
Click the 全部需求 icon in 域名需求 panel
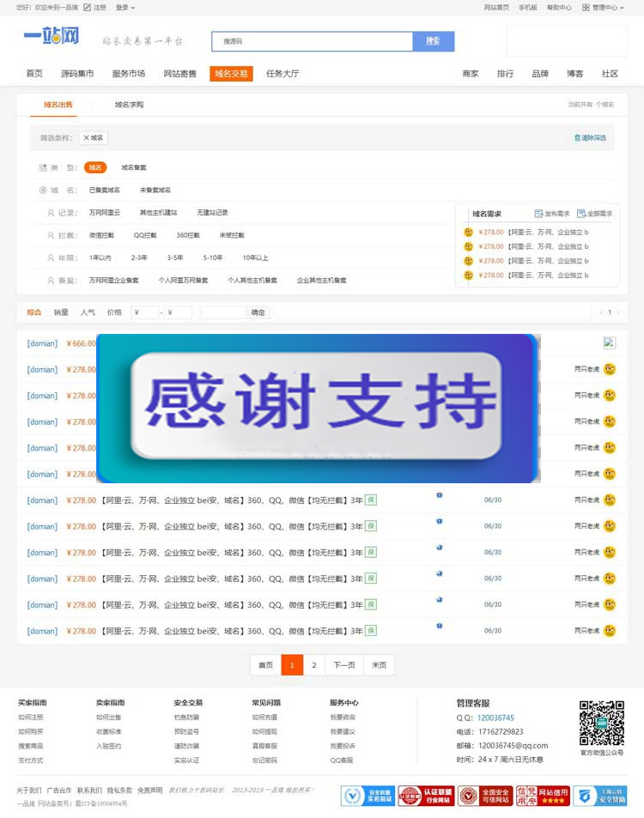[x=581, y=214]
